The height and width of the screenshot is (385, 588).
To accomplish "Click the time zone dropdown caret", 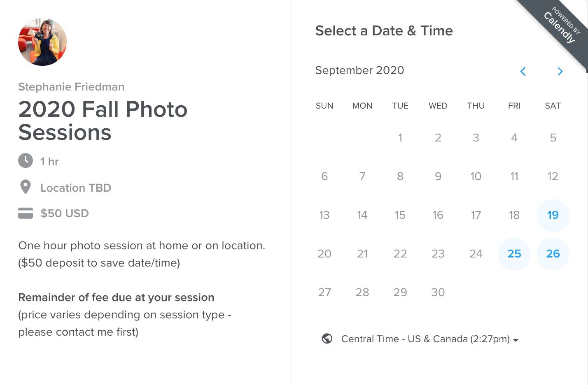I will pos(516,340).
